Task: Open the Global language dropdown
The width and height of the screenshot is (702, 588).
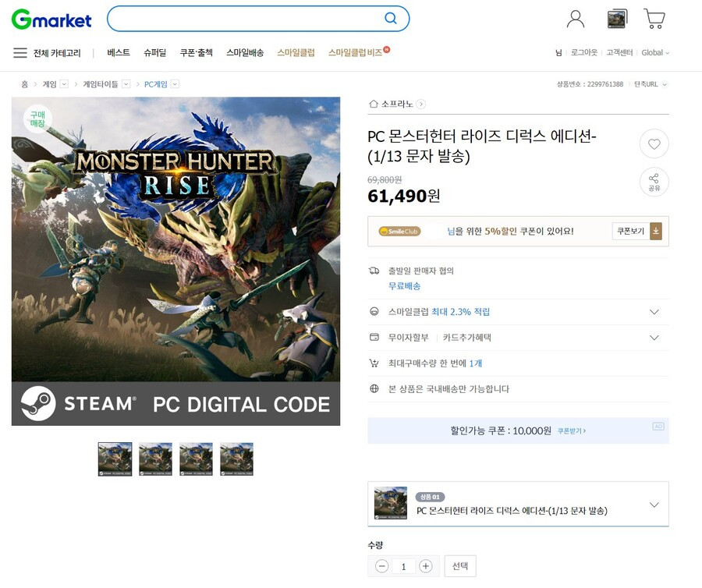Action: [x=655, y=53]
